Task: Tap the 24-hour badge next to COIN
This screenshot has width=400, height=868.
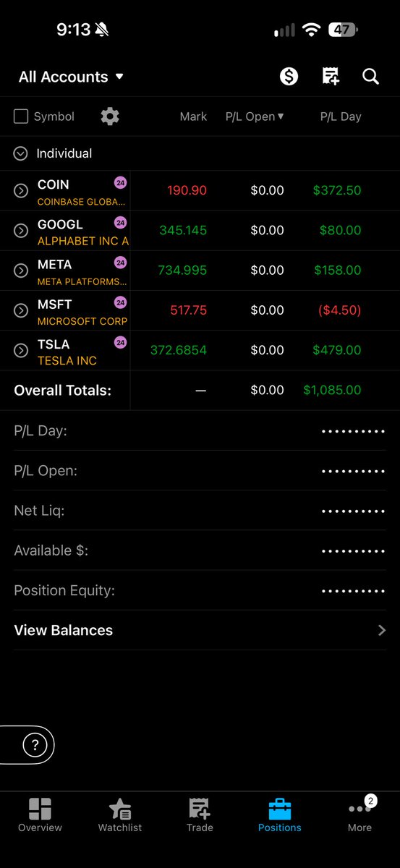Action: point(120,183)
